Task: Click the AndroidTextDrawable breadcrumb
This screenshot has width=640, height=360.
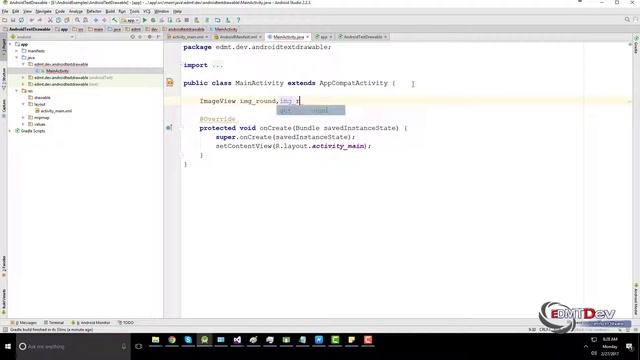Action: pyautogui.click(x=27, y=29)
